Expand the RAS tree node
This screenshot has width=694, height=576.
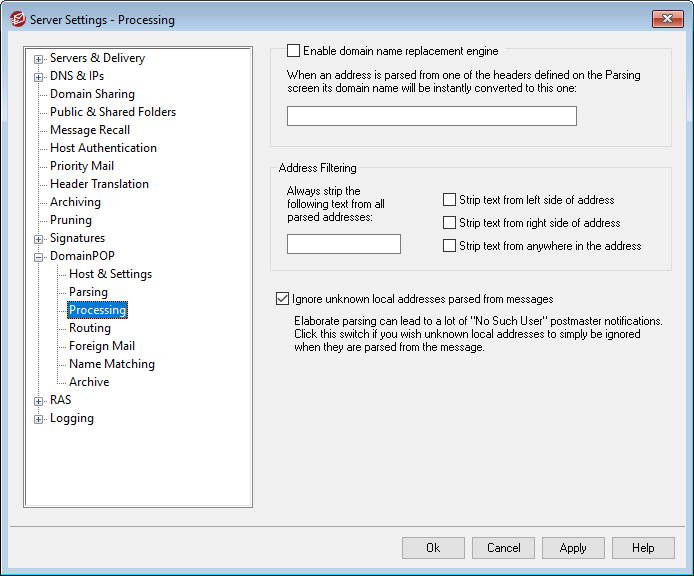coord(39,400)
